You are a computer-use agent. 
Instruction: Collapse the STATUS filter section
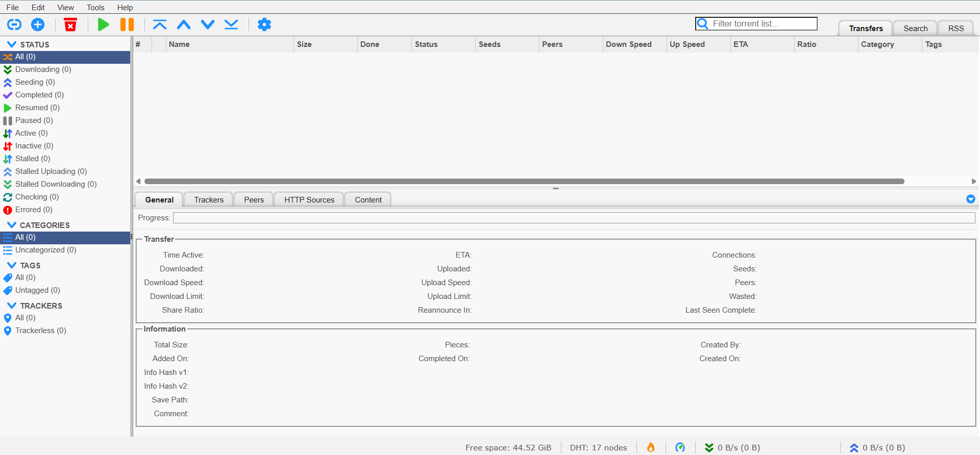tap(12, 44)
